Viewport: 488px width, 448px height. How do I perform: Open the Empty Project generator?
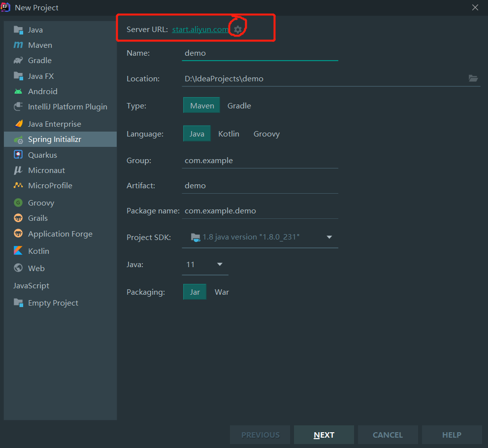click(51, 303)
